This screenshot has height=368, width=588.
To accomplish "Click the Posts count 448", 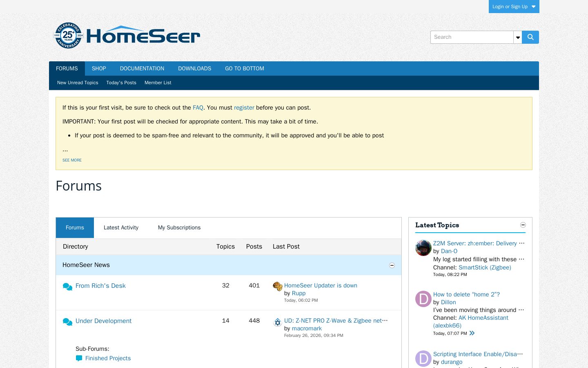I will point(254,321).
